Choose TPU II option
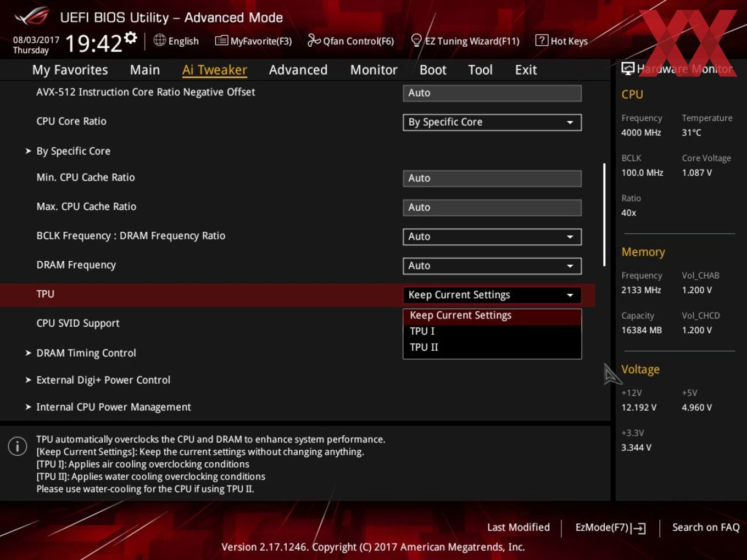 click(492, 347)
